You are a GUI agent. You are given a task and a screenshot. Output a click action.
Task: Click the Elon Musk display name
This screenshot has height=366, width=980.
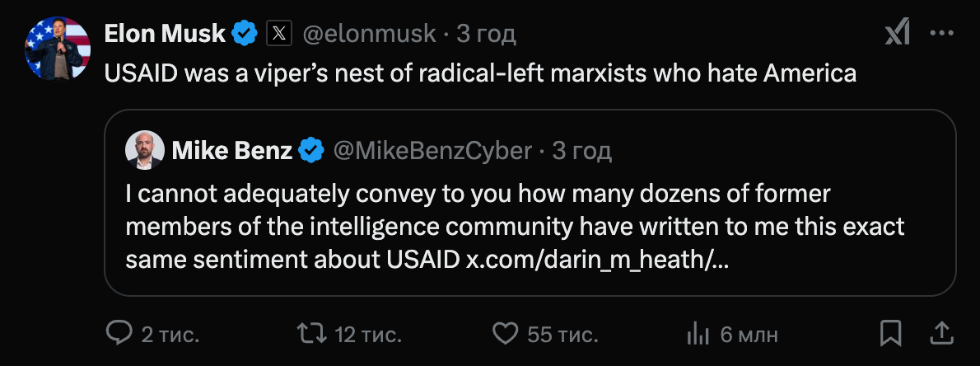tap(165, 34)
